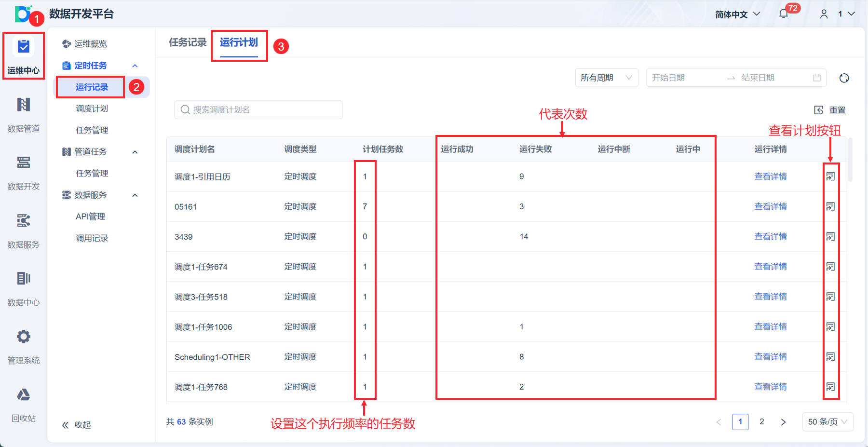The height and width of the screenshot is (447, 868).
Task: Open 查看详情 for Scheduling1-OTHER
Action: (771, 357)
